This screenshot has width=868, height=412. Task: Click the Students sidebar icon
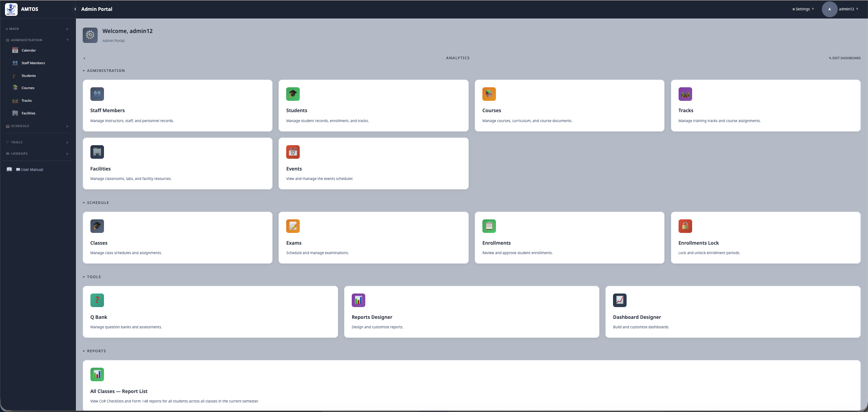(15, 76)
